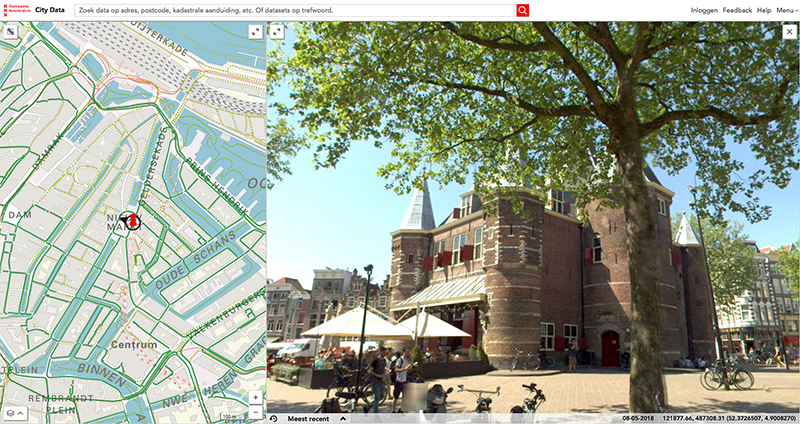Click the Centrum label on map
The width and height of the screenshot is (800, 424).
click(134, 345)
